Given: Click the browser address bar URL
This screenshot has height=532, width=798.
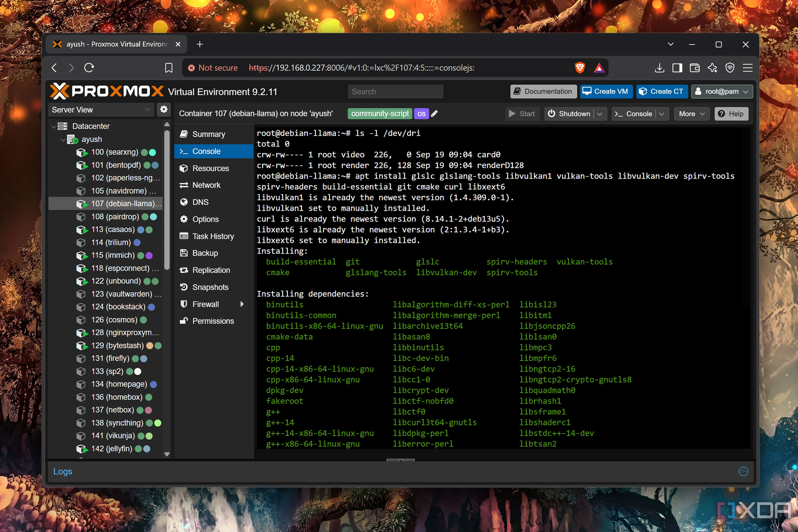Looking at the screenshot, I should [362, 68].
